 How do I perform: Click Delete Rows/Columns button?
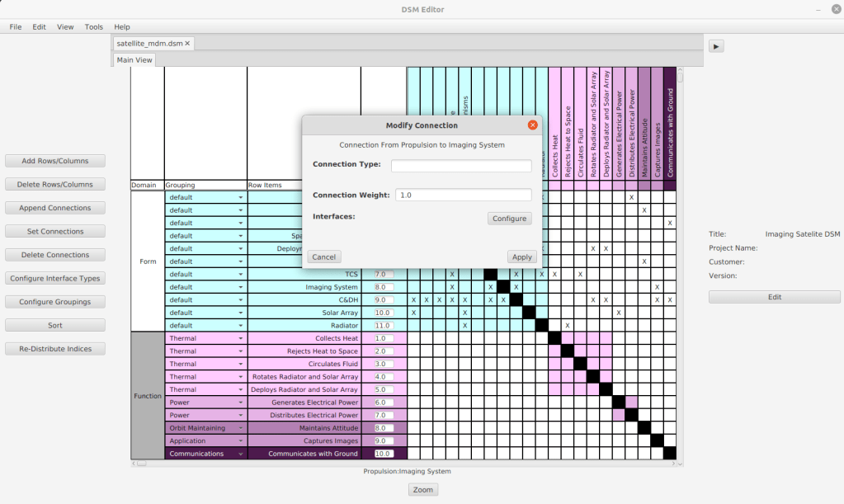pyautogui.click(x=55, y=185)
